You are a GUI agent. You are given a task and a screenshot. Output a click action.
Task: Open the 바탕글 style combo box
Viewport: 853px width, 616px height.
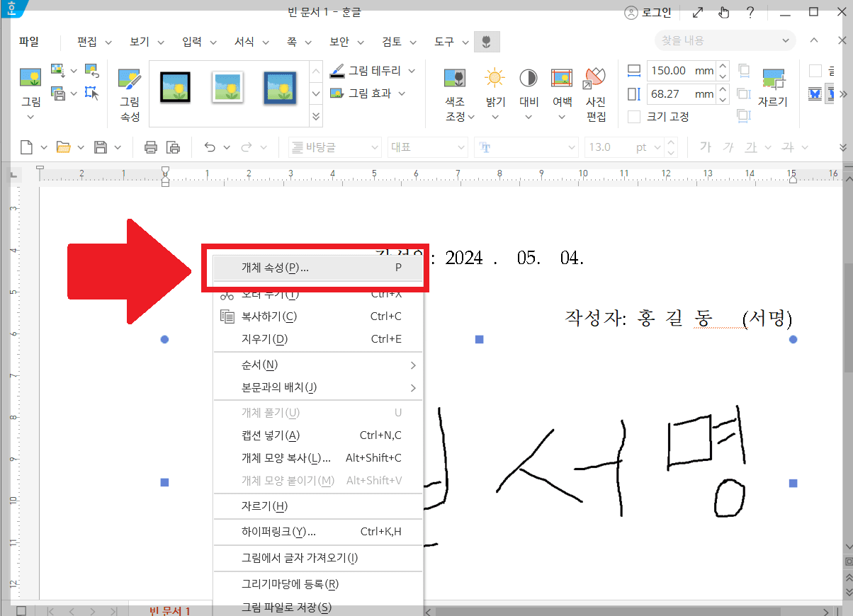[334, 147]
